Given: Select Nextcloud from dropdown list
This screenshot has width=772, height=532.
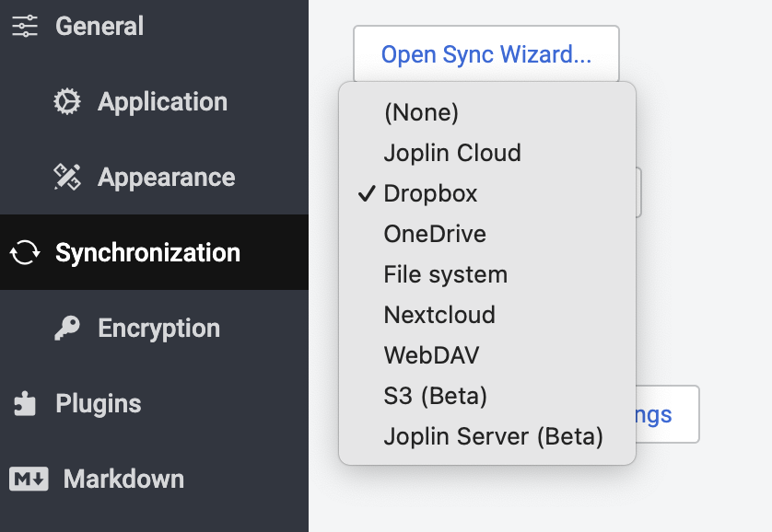Looking at the screenshot, I should pyautogui.click(x=439, y=315).
